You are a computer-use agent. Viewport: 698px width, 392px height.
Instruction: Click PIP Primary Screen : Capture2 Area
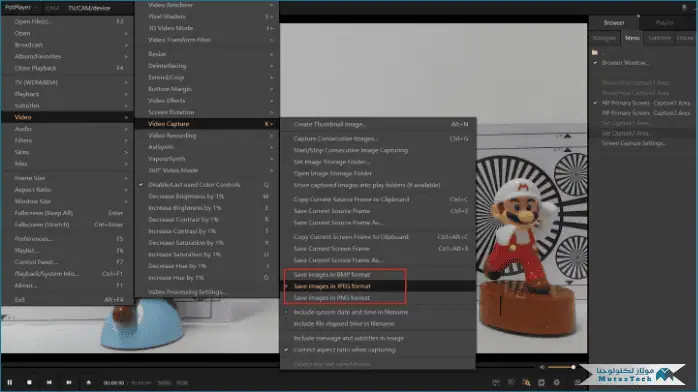[645, 113]
